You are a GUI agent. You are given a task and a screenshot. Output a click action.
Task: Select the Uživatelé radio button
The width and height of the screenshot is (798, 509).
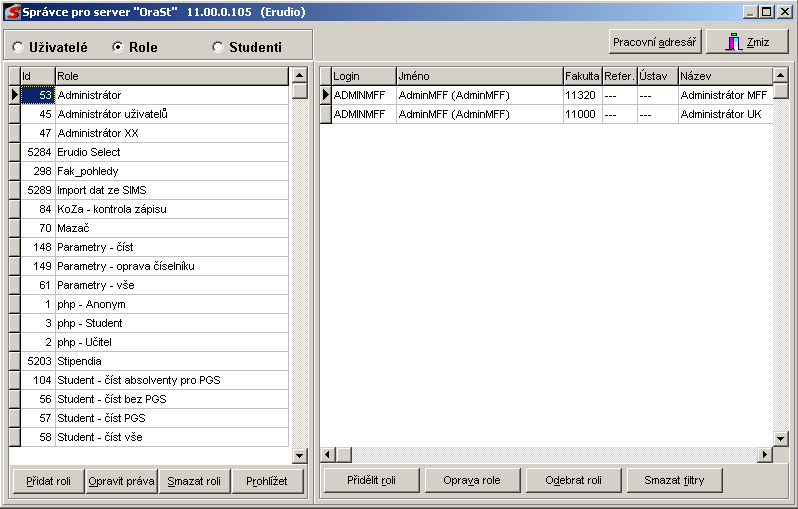coord(18,47)
